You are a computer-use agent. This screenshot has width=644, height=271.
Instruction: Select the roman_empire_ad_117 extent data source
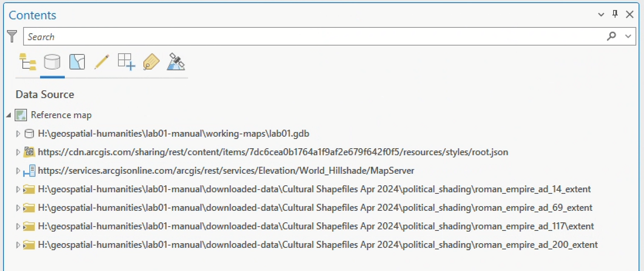(x=315, y=226)
